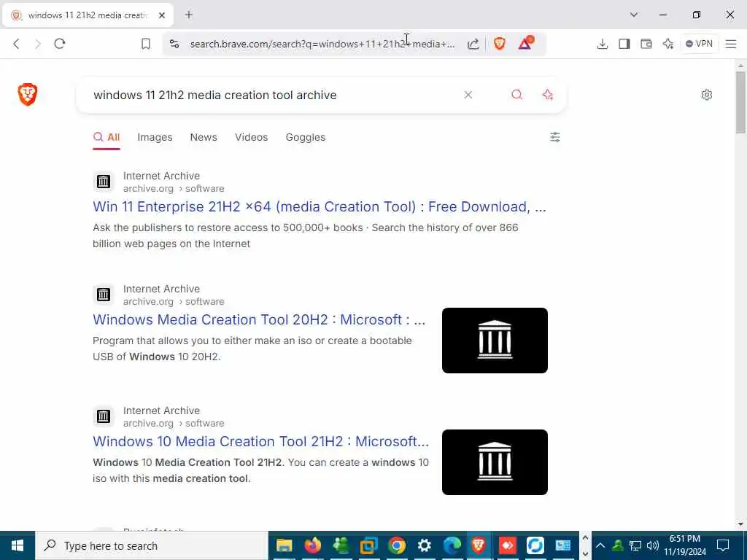Open the volume speaker tray icon
This screenshot has height=560, width=747.
point(653,545)
